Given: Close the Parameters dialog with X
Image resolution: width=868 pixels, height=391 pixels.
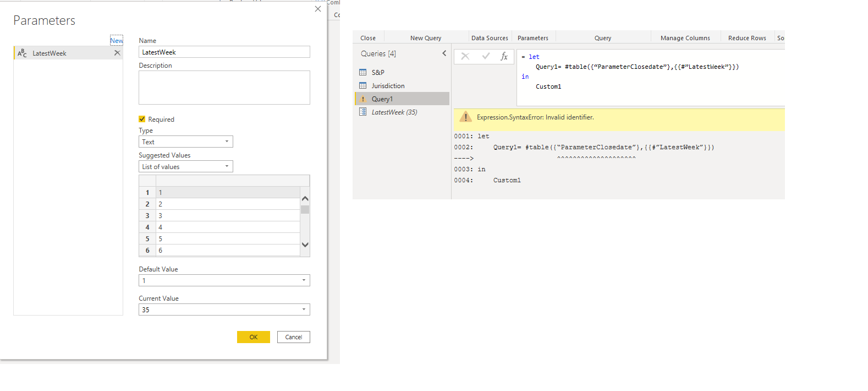Looking at the screenshot, I should point(318,9).
